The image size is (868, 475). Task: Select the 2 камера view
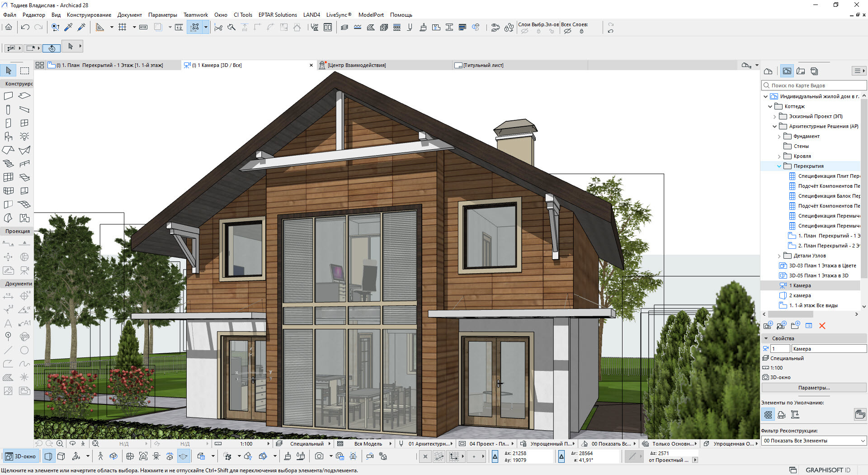800,296
